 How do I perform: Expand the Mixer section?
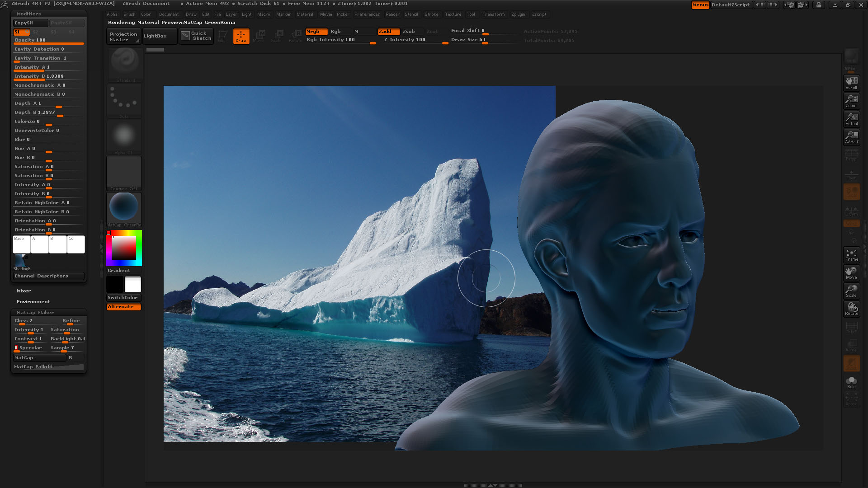pos(24,291)
